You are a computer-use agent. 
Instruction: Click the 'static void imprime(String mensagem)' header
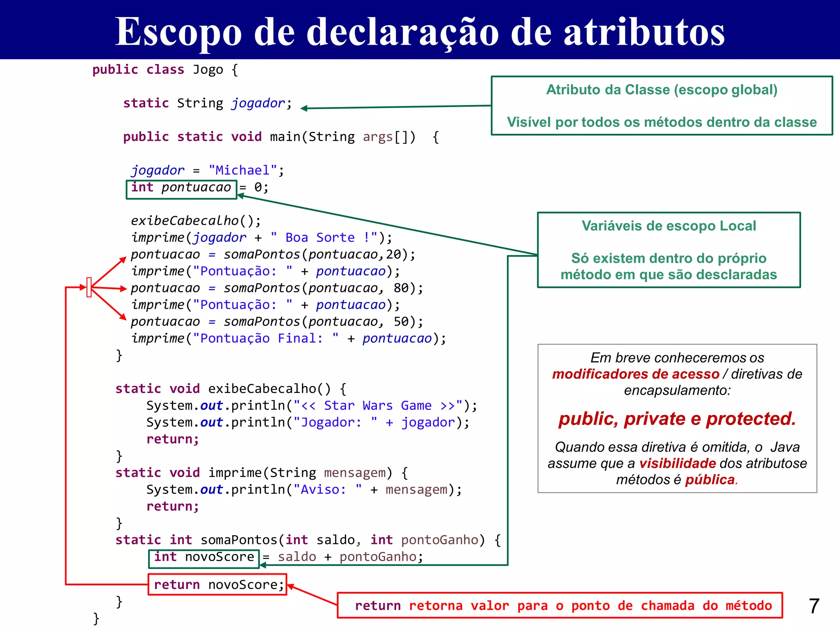[x=262, y=472]
